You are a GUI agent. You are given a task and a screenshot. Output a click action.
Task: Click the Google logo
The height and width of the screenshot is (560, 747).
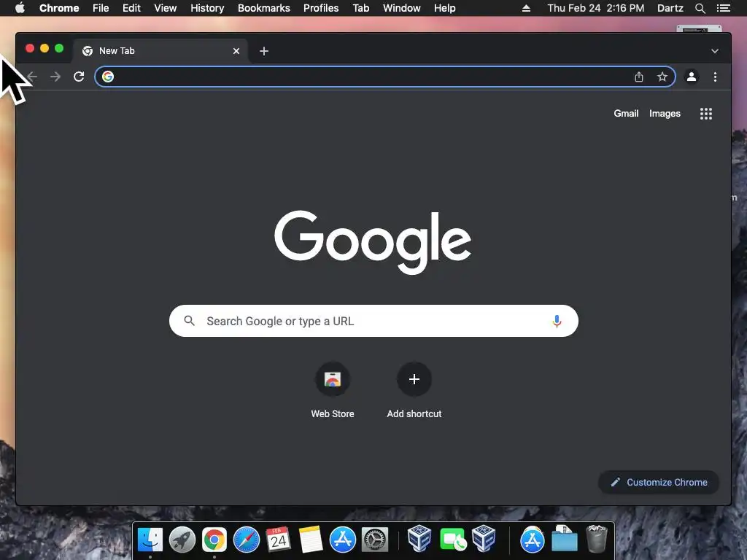click(x=373, y=242)
